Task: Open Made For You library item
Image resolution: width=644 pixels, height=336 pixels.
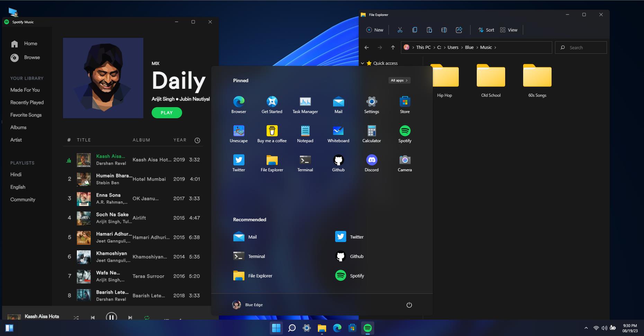Action: [25, 90]
